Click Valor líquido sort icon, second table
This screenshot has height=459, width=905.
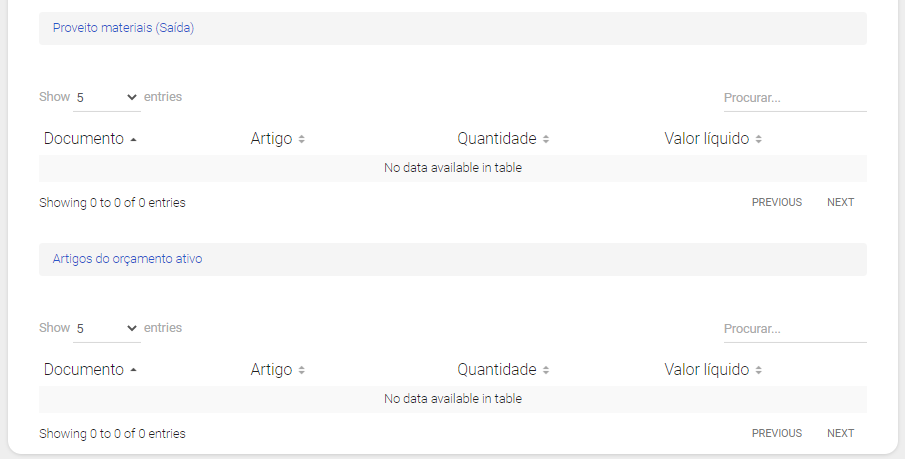(759, 370)
